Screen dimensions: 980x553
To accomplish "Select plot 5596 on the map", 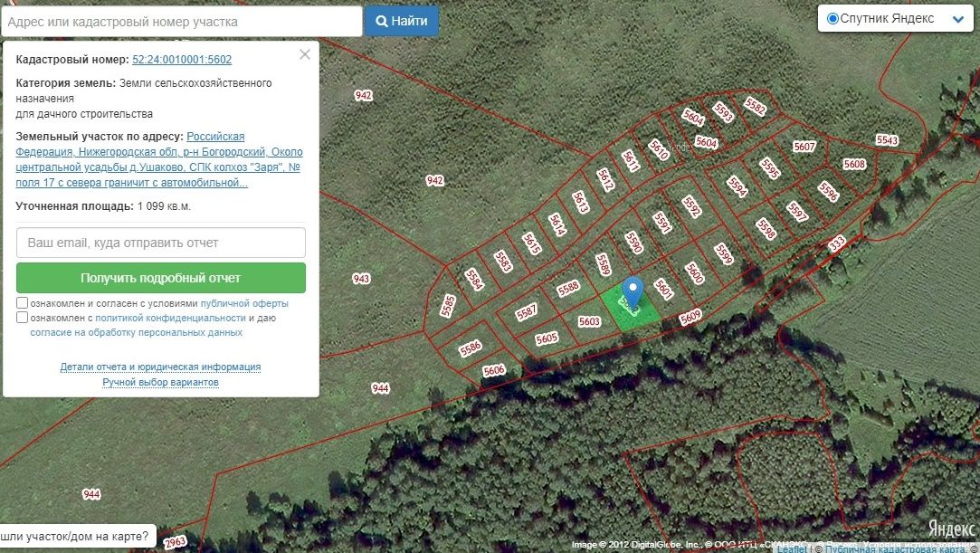I will (x=828, y=191).
